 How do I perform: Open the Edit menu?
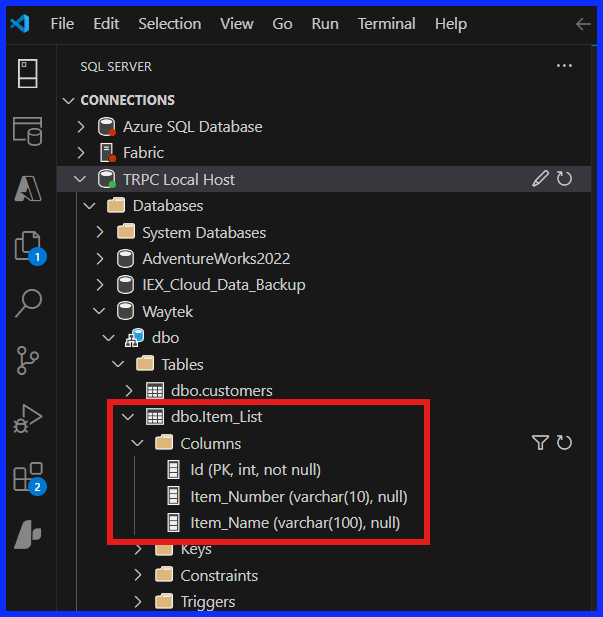tap(106, 24)
